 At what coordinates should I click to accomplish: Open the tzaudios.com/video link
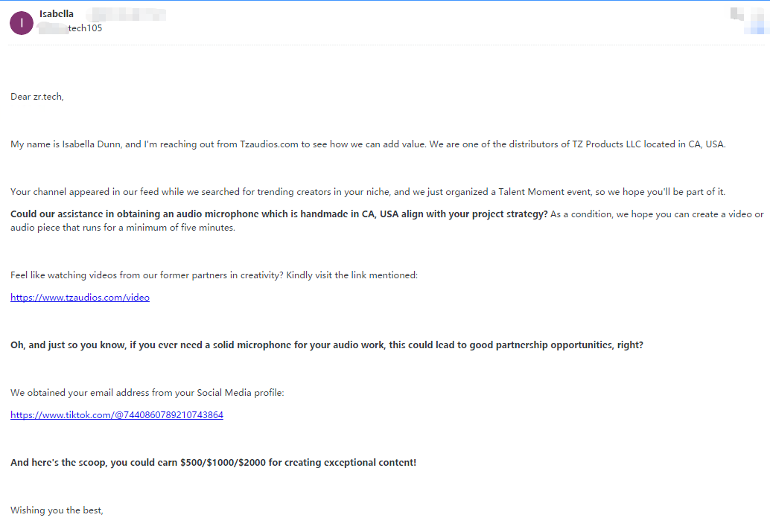tap(80, 298)
